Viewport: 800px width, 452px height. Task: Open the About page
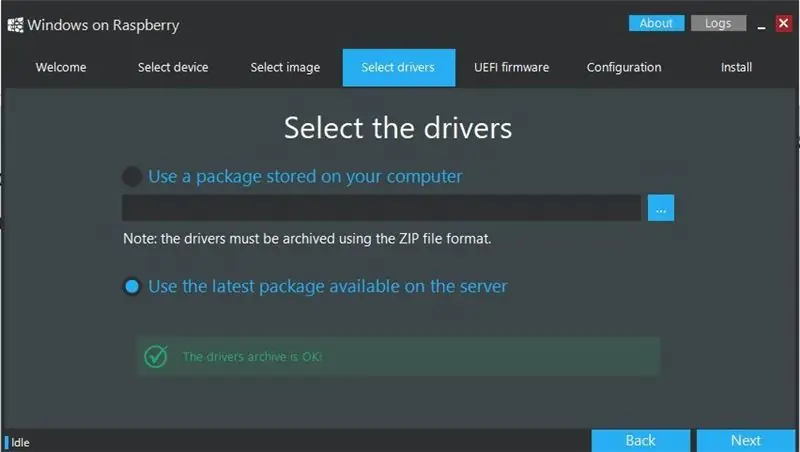click(x=656, y=23)
